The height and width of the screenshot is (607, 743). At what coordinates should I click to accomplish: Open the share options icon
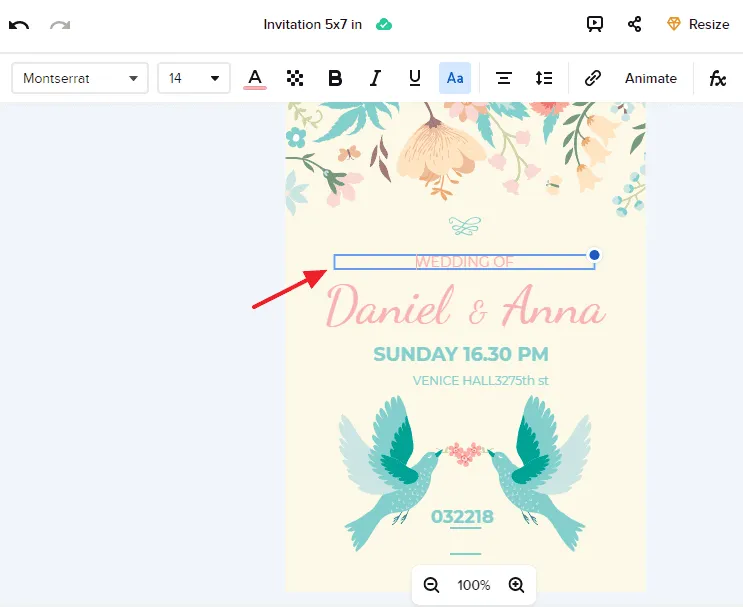(634, 24)
